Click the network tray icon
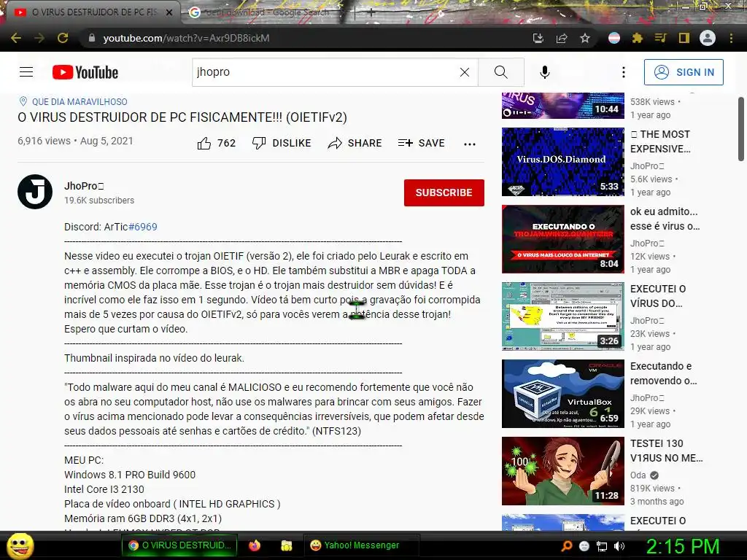Image resolution: width=747 pixels, height=560 pixels. click(602, 546)
